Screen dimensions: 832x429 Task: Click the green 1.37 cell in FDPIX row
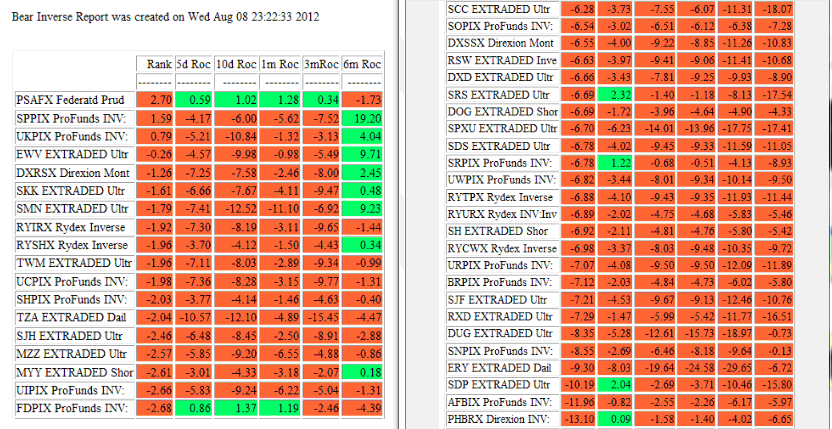coord(236,408)
